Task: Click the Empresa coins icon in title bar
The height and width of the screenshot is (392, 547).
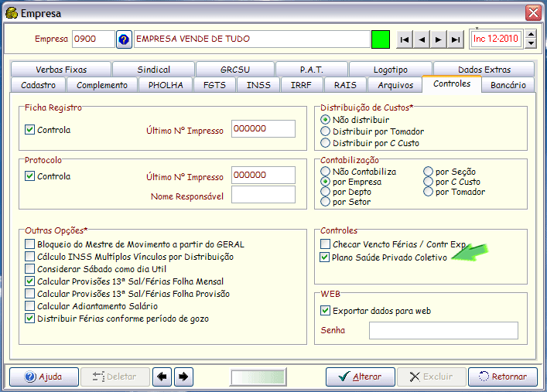Action: point(12,13)
